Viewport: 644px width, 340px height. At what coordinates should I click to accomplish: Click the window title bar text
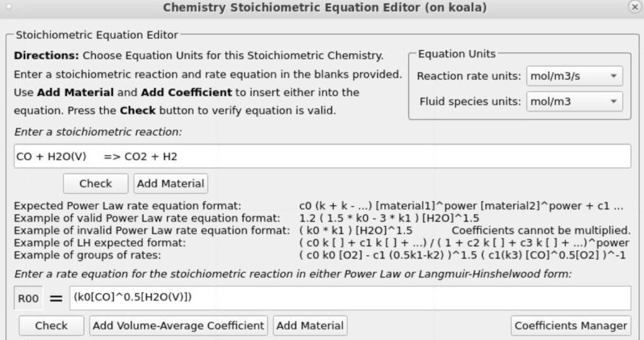click(324, 8)
